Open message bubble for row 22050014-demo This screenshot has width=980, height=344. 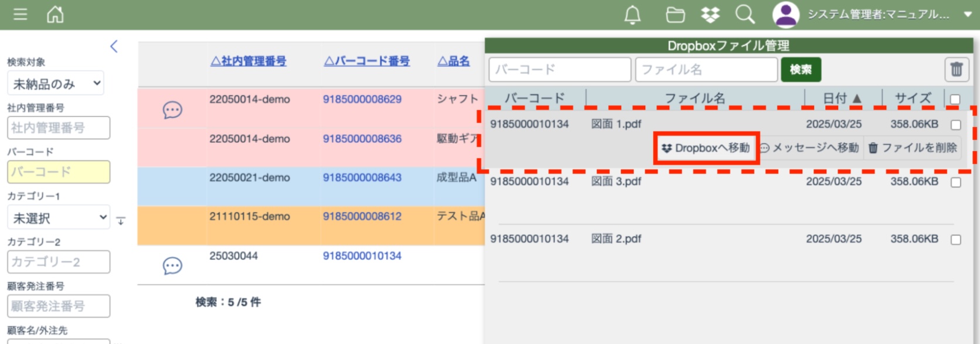pyautogui.click(x=172, y=110)
